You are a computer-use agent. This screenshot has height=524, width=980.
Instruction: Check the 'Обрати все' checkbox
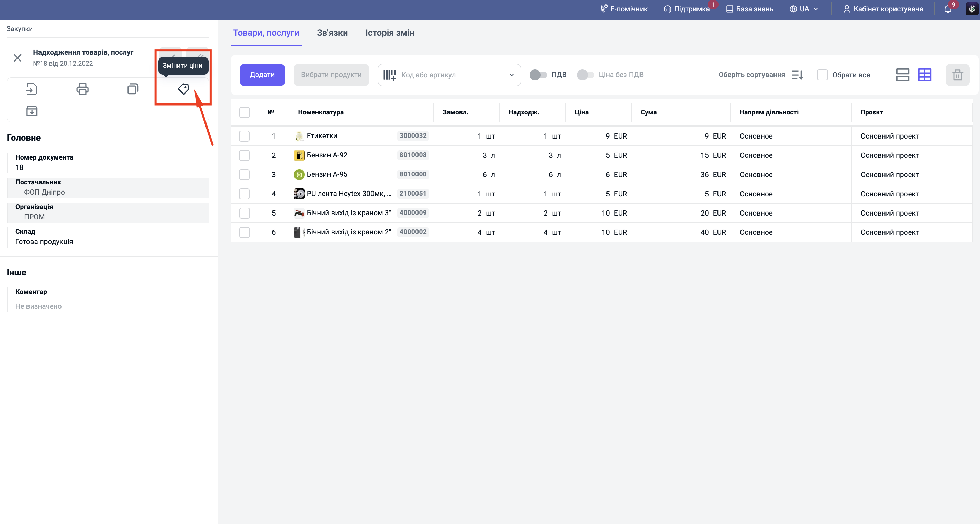click(x=823, y=75)
